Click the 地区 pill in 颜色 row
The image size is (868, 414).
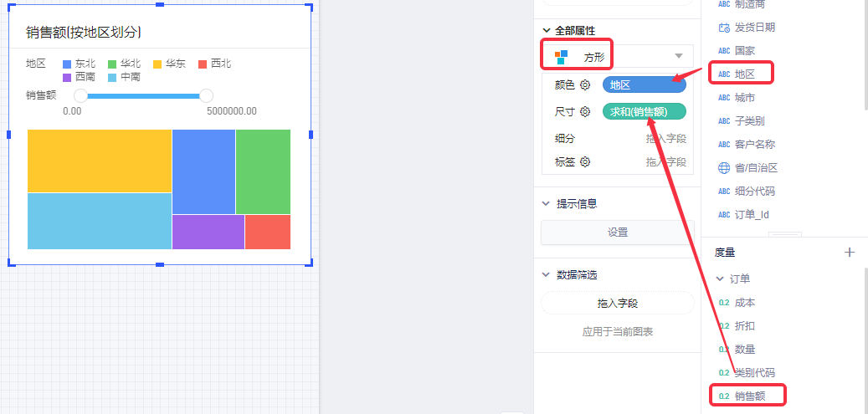[x=644, y=84]
